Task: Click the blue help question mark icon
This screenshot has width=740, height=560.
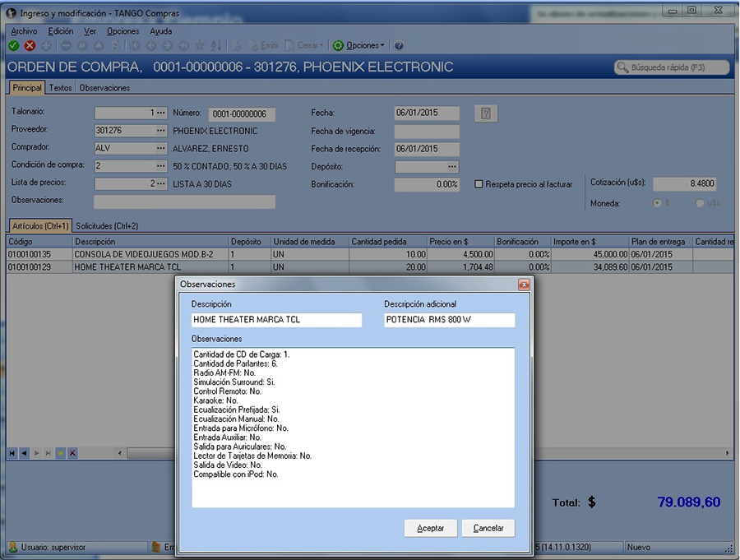Action: [x=399, y=46]
